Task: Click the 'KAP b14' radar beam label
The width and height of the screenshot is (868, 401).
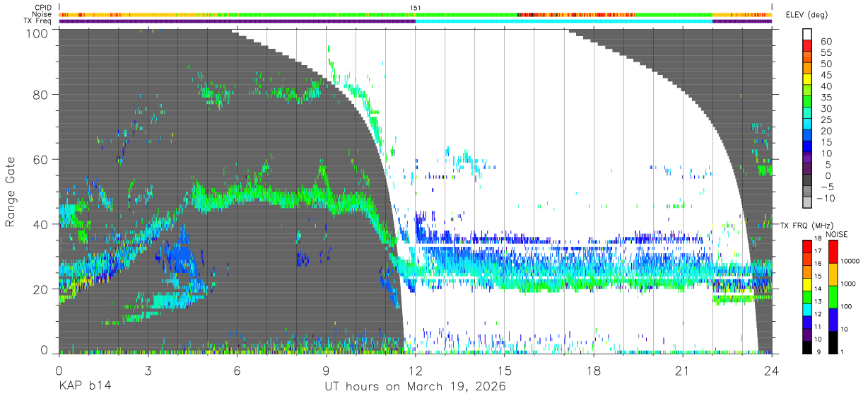Action: pos(84,386)
